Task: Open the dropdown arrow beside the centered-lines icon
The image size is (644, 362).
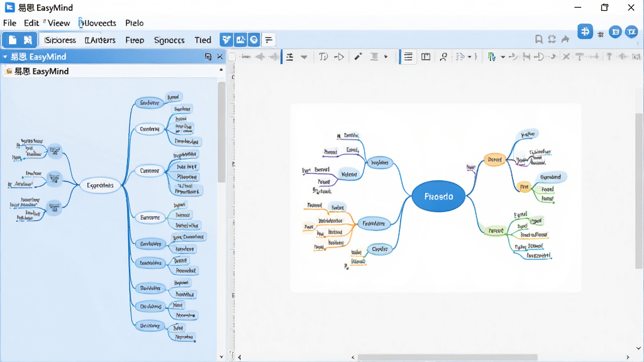Action: click(x=386, y=57)
